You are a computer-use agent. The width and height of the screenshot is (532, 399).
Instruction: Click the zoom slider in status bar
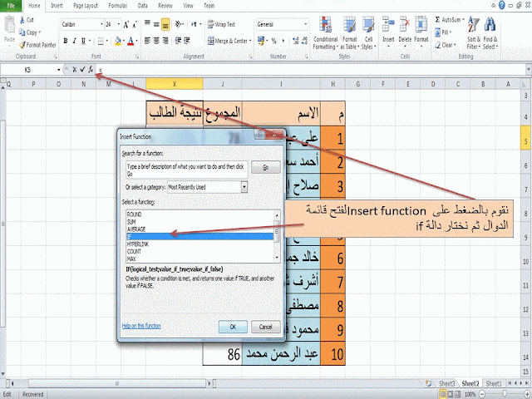point(505,394)
